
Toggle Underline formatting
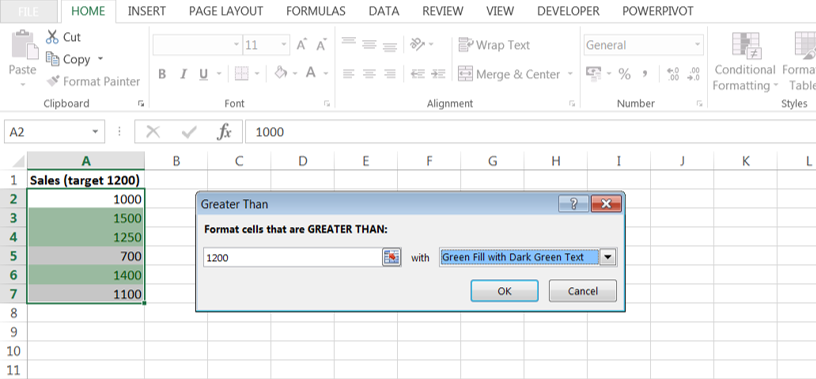pos(203,74)
